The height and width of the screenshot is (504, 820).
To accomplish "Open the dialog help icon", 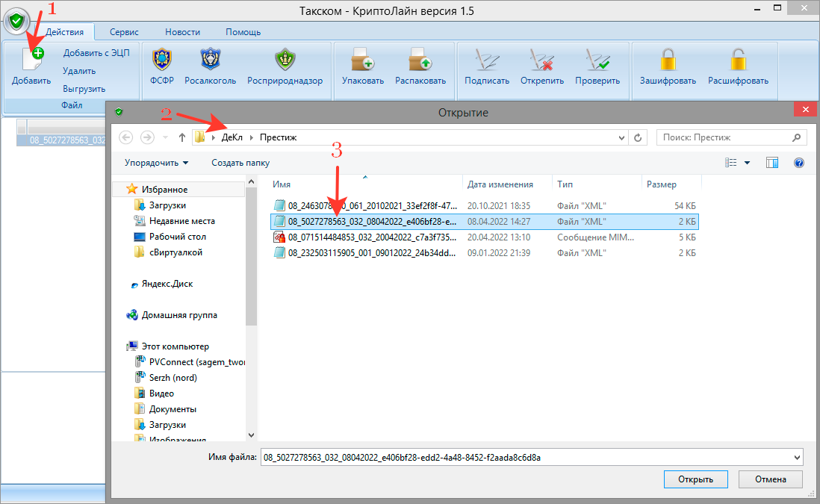I will 798,163.
